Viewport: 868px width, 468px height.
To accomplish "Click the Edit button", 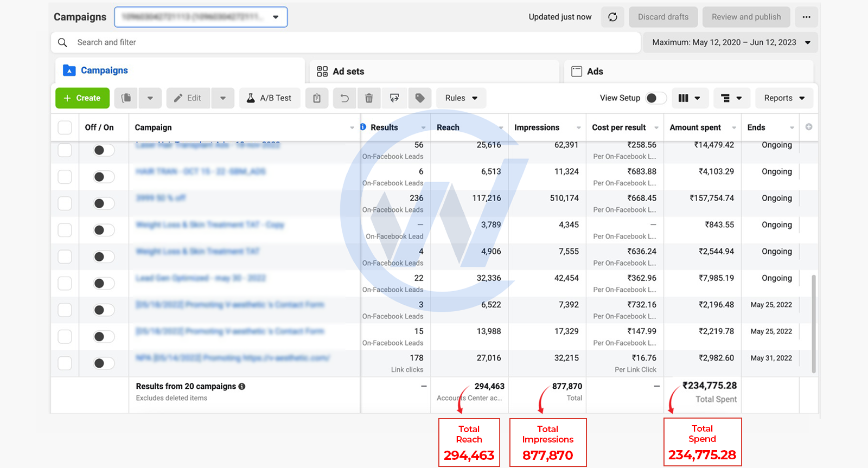I will coord(188,98).
